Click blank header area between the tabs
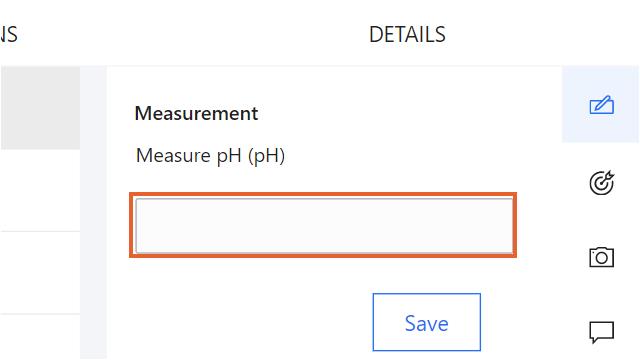640x360 pixels. pos(192,34)
